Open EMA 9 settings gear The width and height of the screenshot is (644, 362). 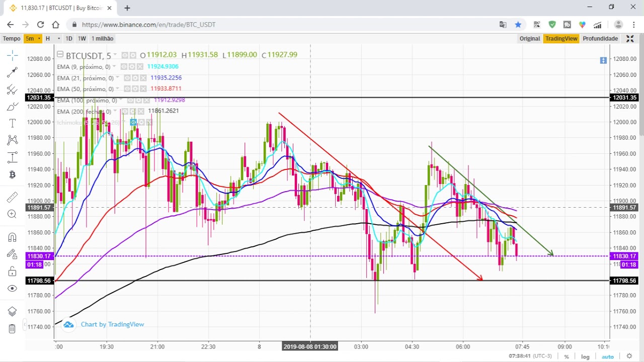pos(132,67)
